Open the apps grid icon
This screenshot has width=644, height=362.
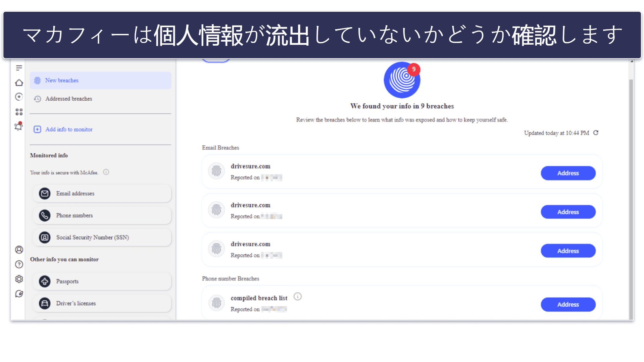point(19,112)
